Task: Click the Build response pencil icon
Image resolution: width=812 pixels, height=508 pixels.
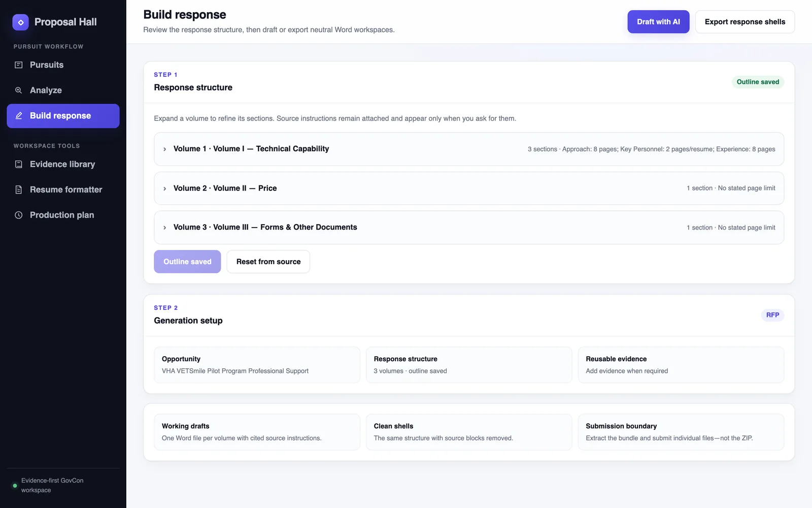Action: pos(19,116)
